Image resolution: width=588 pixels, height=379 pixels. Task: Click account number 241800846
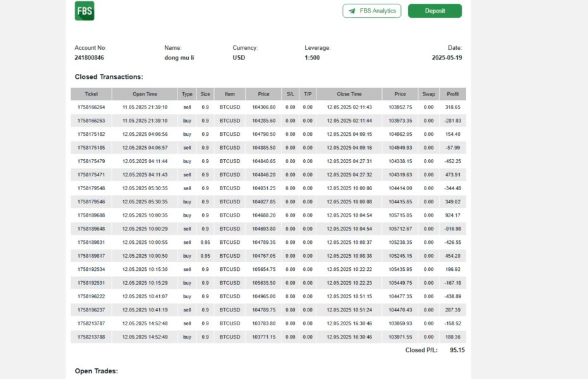tap(89, 57)
